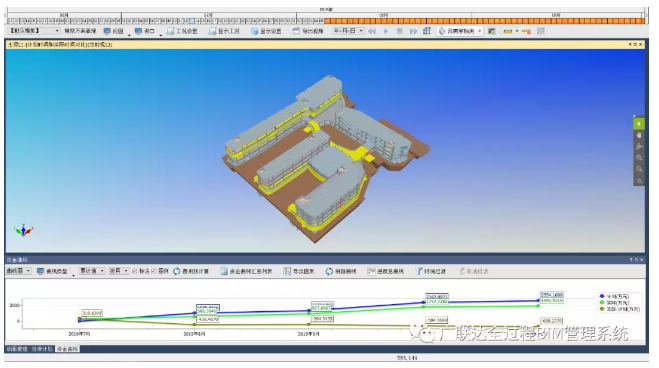Viewport: 659px width, 368px height.
Task: Click 模拟方案管理 button
Action: (80, 31)
